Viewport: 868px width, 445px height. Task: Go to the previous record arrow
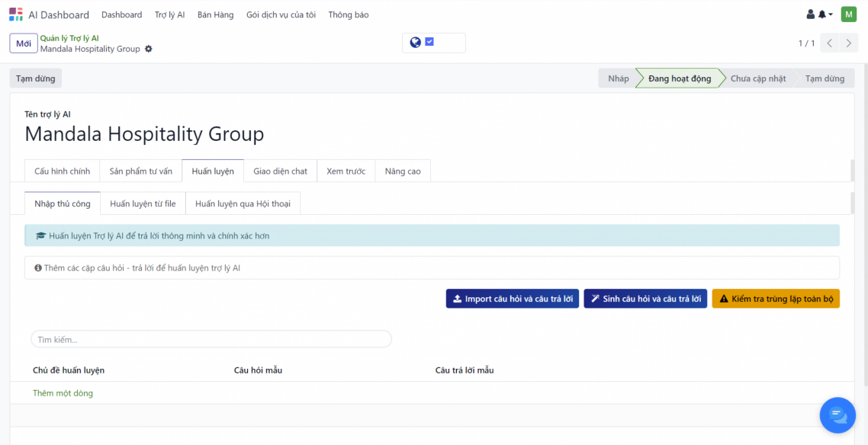(830, 43)
